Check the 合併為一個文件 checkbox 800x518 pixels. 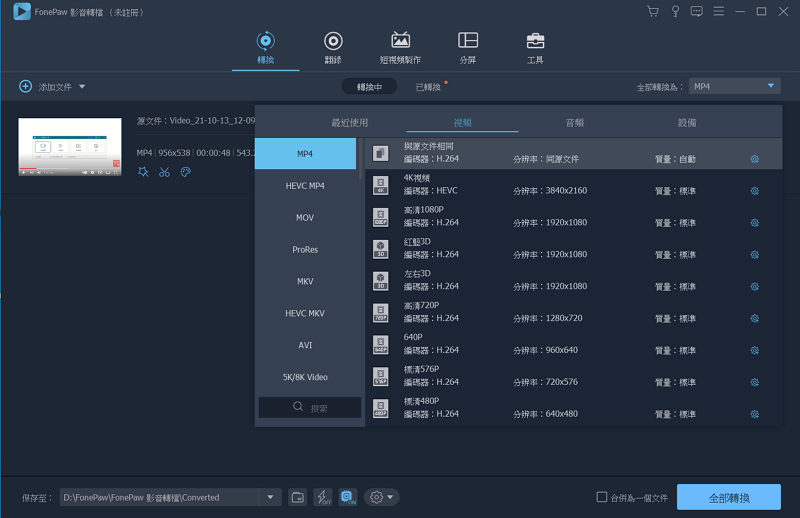point(602,497)
